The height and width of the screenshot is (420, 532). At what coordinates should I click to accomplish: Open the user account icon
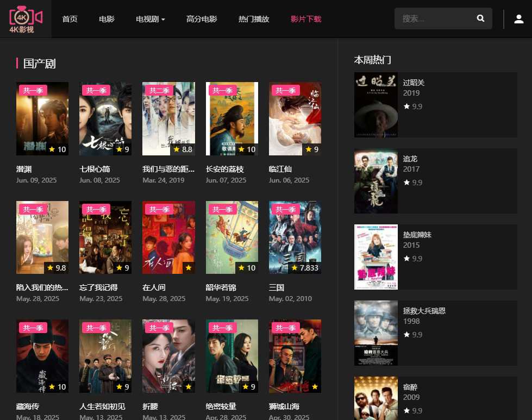518,19
